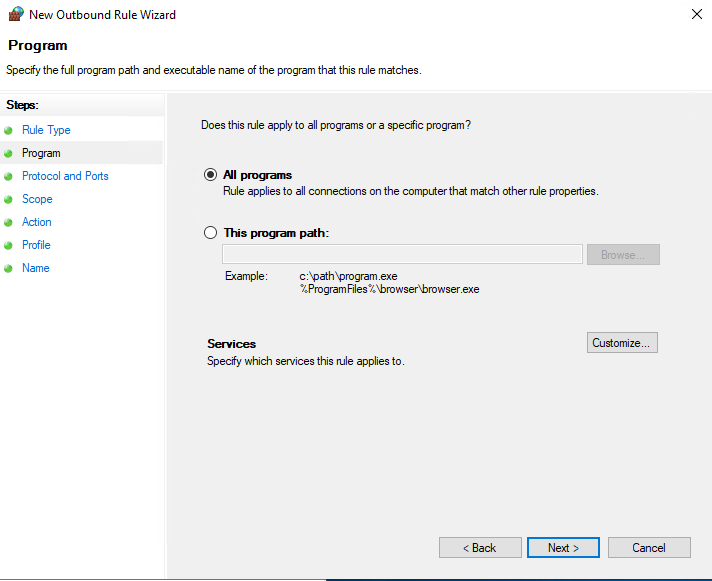This screenshot has height=581, width=712.
Task: Click the green bullet beside Name step
Action: pos(8,268)
